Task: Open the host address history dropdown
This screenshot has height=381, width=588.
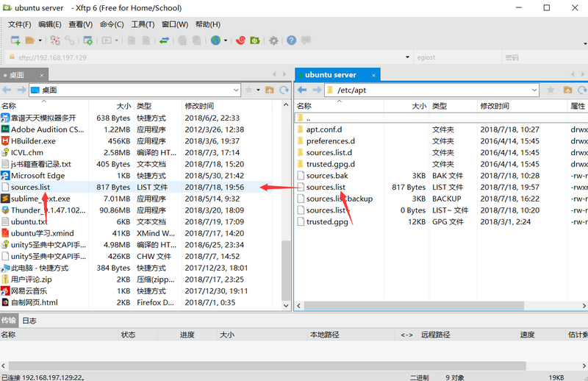Action: pyautogui.click(x=408, y=57)
